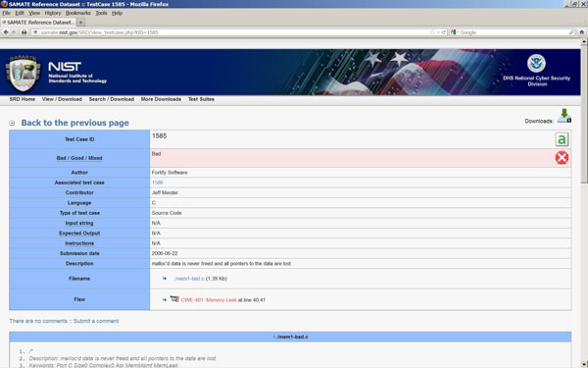Click the ./mem1-bad.c source code header

(x=290, y=337)
